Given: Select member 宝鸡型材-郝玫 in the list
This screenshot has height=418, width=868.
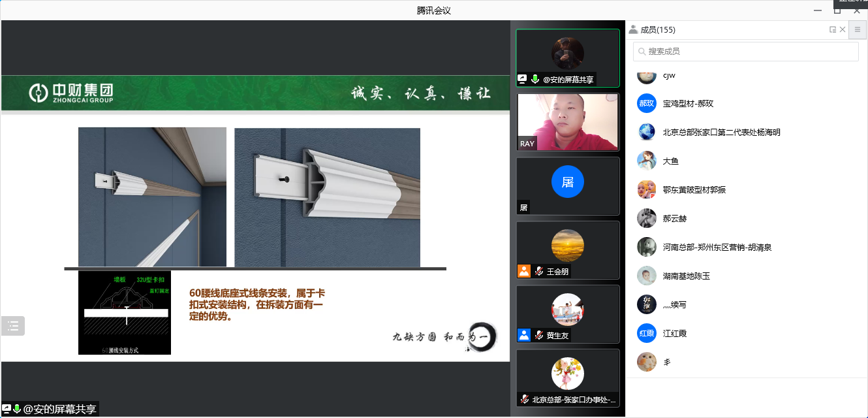Looking at the screenshot, I should pyautogui.click(x=688, y=104).
